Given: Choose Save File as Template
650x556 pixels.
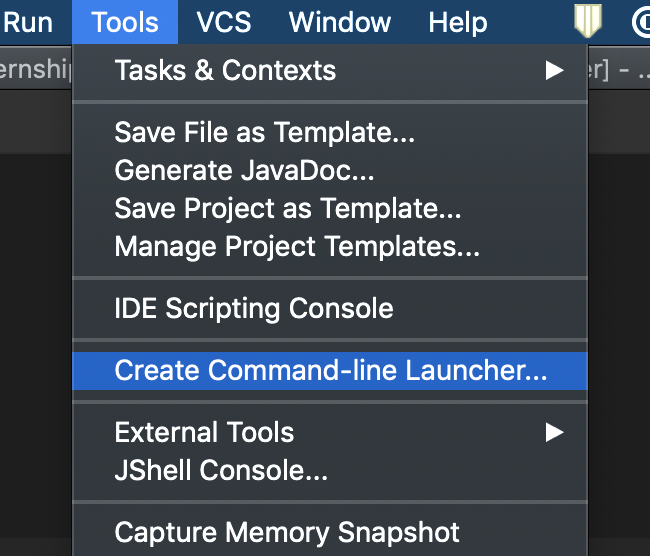Looking at the screenshot, I should tap(264, 132).
